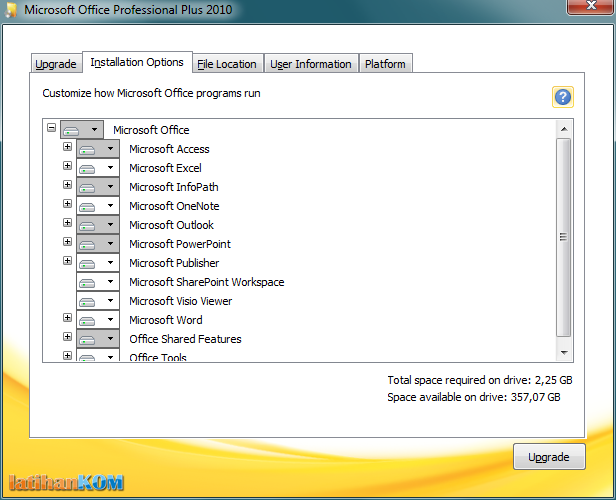Image resolution: width=616 pixels, height=500 pixels.
Task: Switch to the Upgrade tab
Action: coord(56,63)
